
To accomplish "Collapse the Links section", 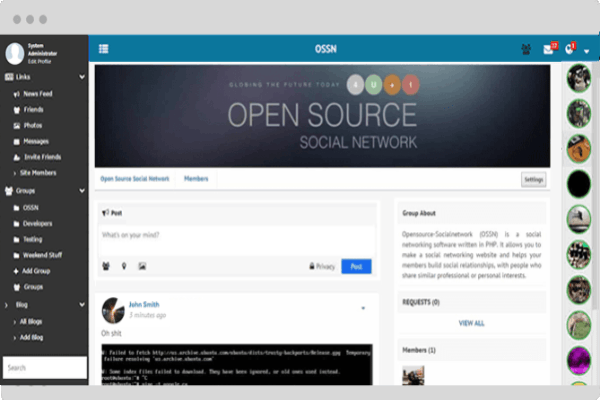I will [x=82, y=77].
